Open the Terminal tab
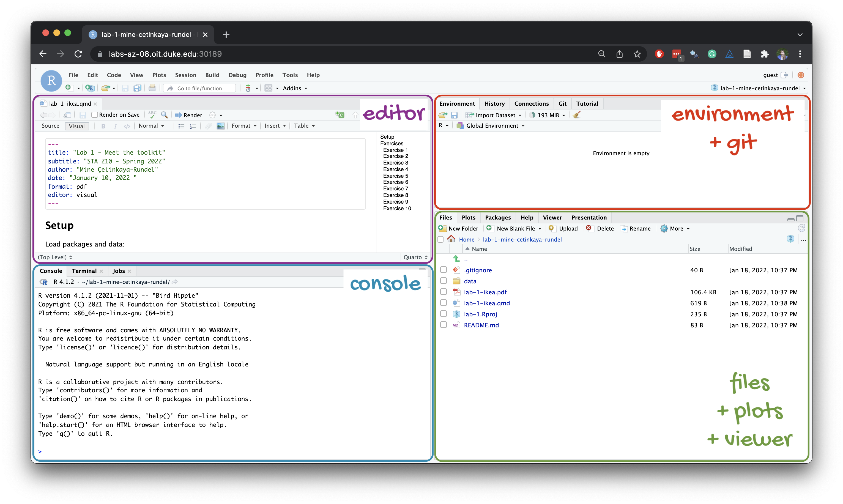The height and width of the screenshot is (504, 843). 84,271
